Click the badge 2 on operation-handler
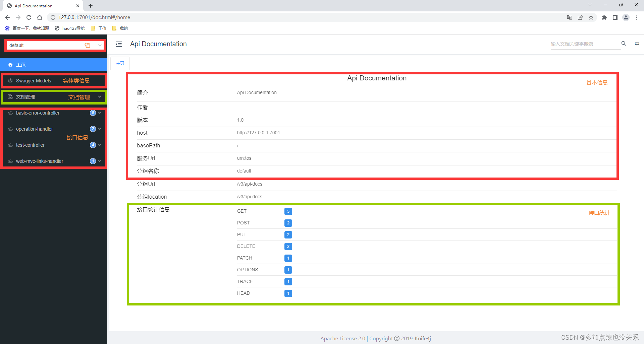644x344 pixels. coord(93,129)
